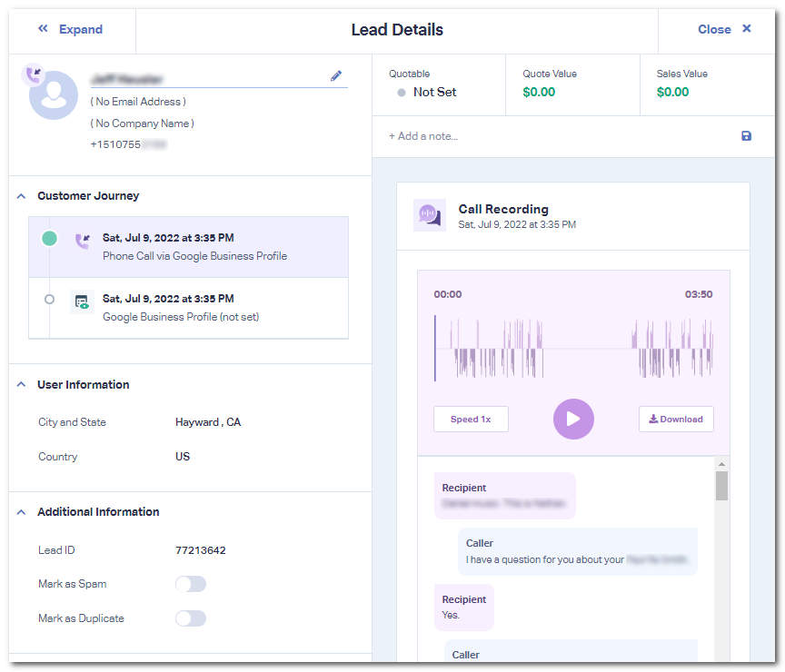785x672 pixels.
Task: Click the pencil edit icon beside lead name
Action: 336,76
